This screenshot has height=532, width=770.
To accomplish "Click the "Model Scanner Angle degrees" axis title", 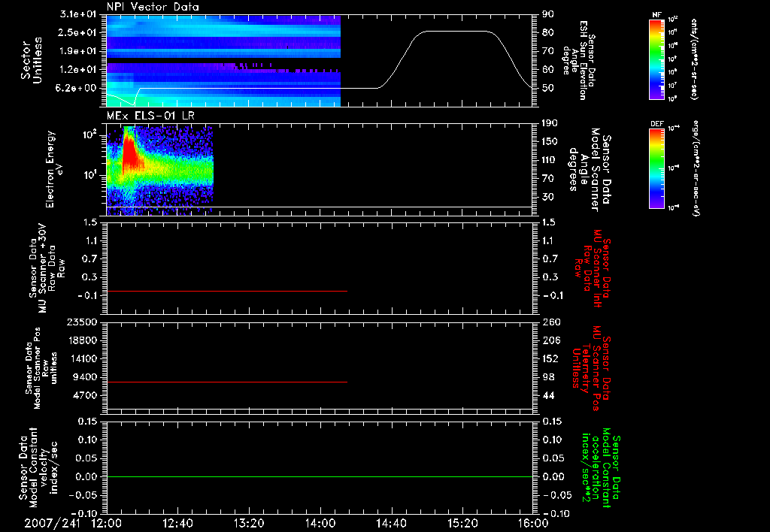I will click(586, 169).
